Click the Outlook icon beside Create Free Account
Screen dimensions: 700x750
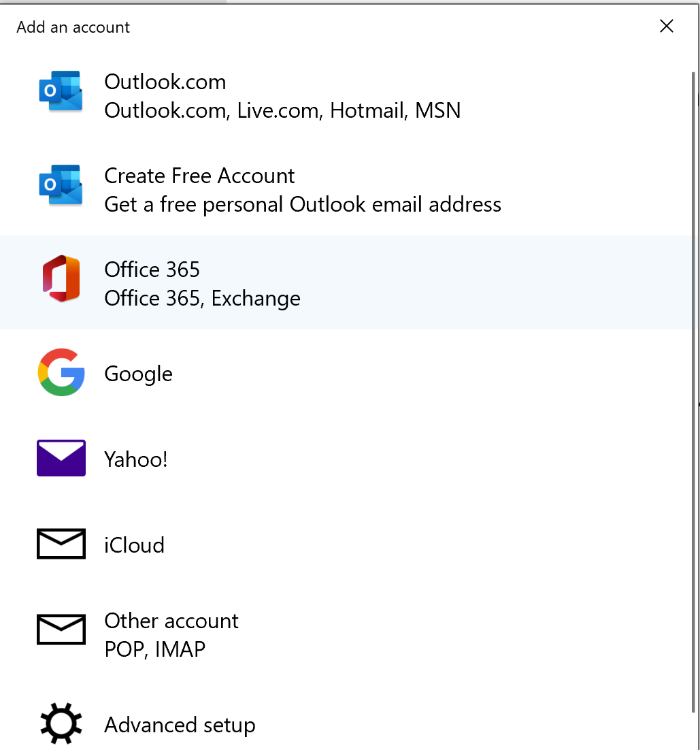(61, 185)
